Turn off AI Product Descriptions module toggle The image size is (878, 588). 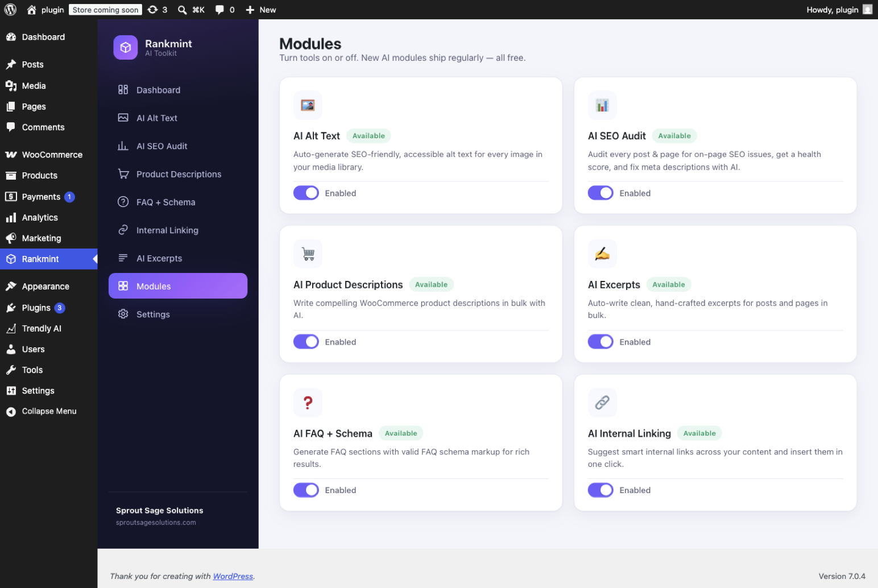(306, 342)
